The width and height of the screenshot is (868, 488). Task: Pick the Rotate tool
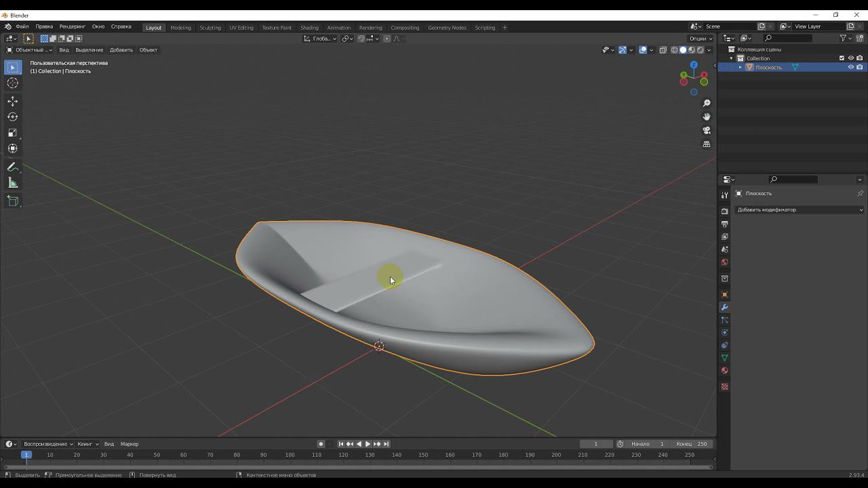tap(12, 117)
